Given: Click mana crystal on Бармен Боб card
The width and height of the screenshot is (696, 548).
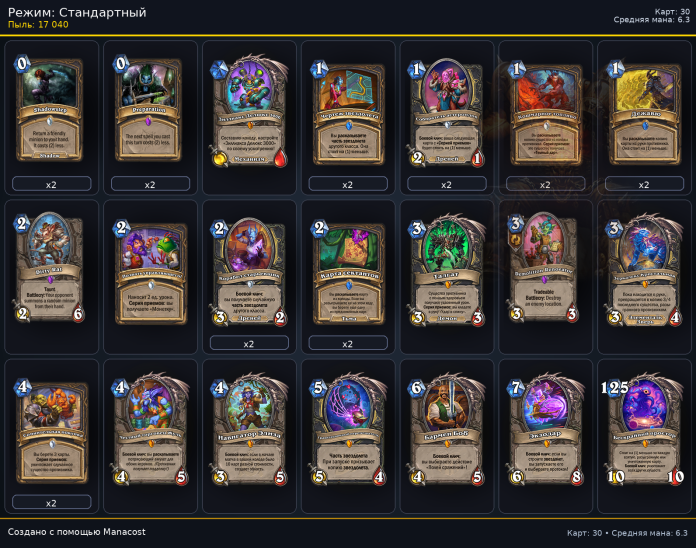Looking at the screenshot, I should pyautogui.click(x=416, y=387).
